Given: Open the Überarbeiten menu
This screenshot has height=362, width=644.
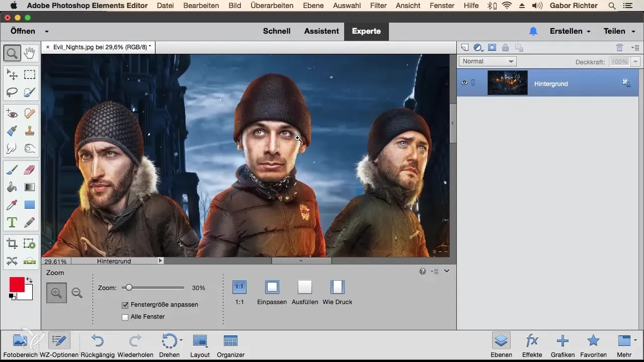Looking at the screenshot, I should coord(271,6).
